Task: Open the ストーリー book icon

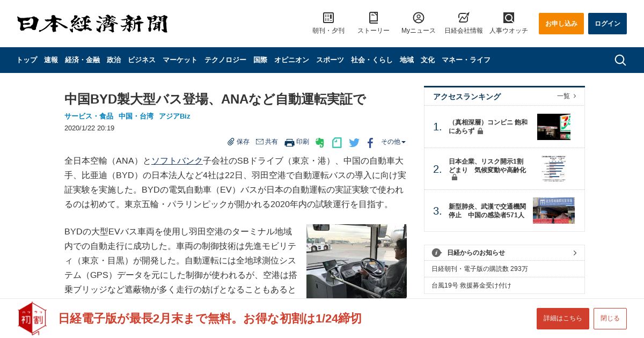Action: point(374,18)
